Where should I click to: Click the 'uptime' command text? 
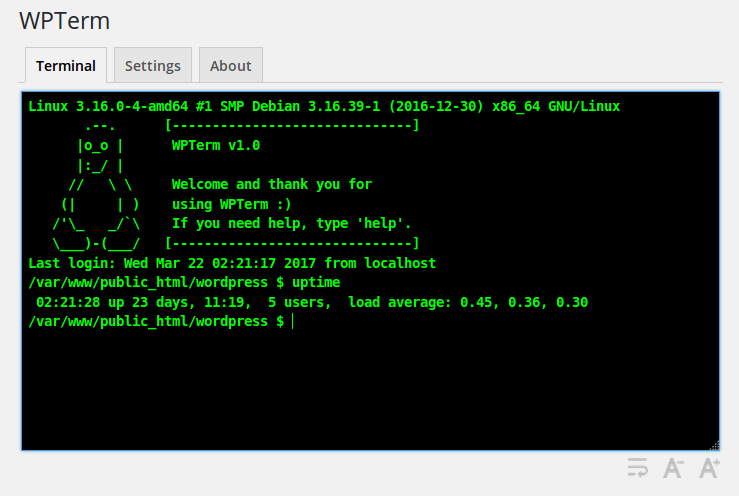click(316, 282)
